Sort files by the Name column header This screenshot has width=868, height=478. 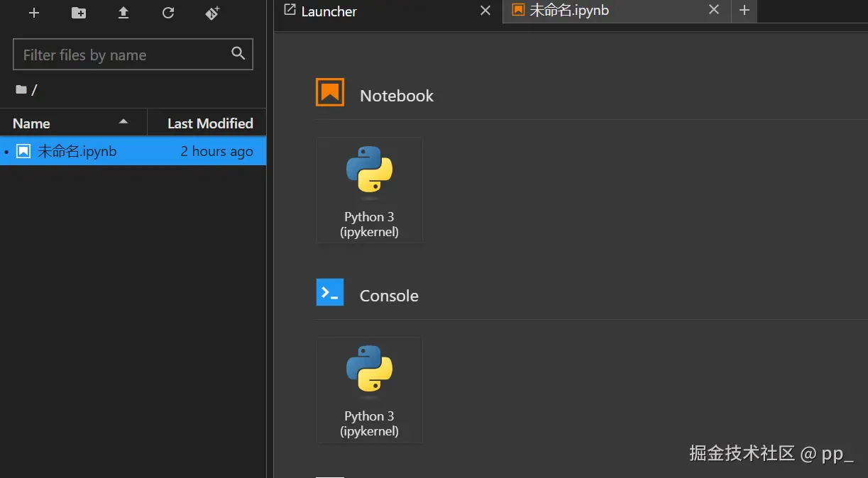(32, 123)
